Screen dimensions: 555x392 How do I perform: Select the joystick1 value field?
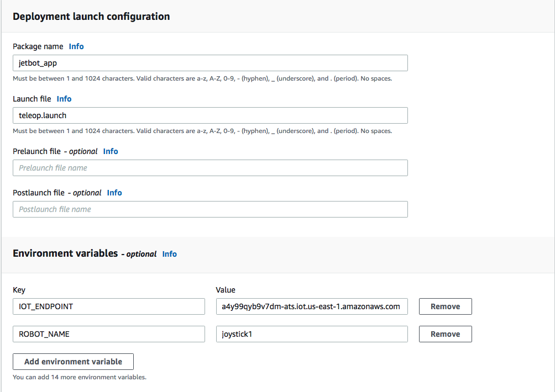312,334
